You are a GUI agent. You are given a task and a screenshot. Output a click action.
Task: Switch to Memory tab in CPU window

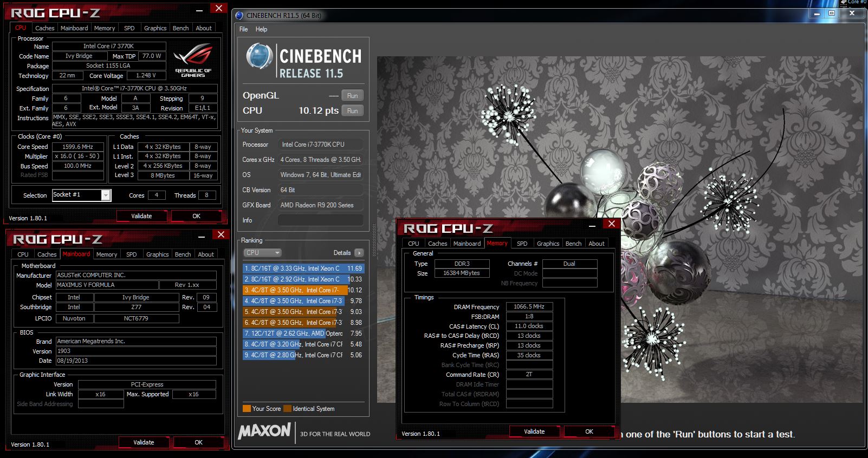(105, 28)
